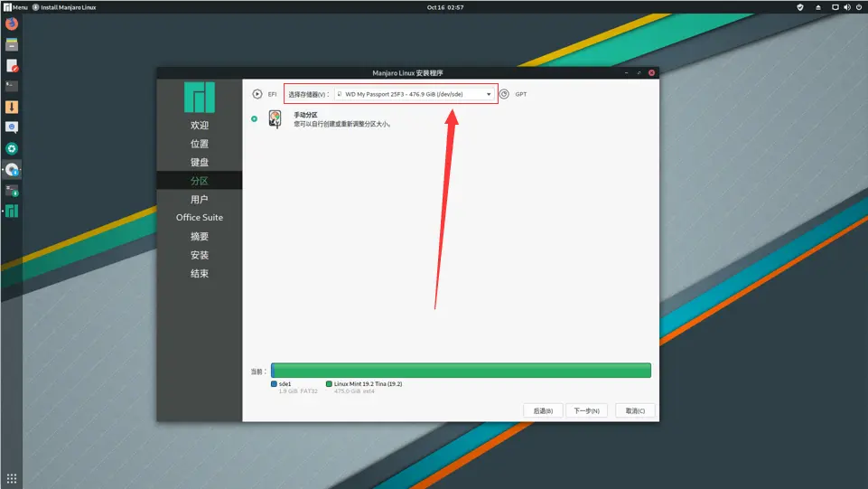Open the display icon in system tray

coord(835,7)
